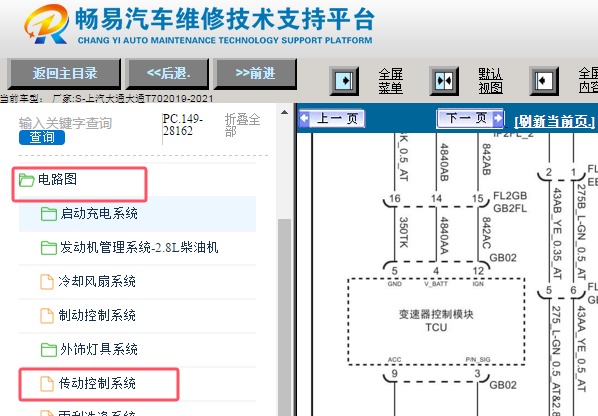
Task: Click the 全屏内容 panel icon
Action: [544, 81]
